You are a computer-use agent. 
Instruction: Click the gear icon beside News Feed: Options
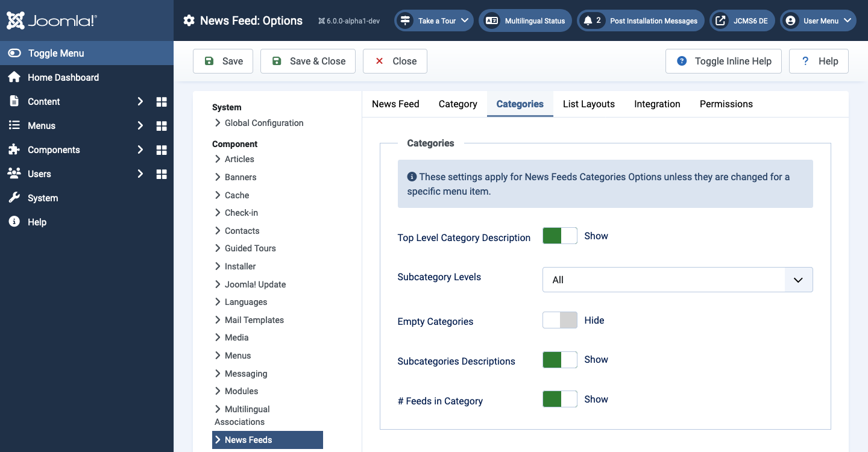tap(189, 20)
